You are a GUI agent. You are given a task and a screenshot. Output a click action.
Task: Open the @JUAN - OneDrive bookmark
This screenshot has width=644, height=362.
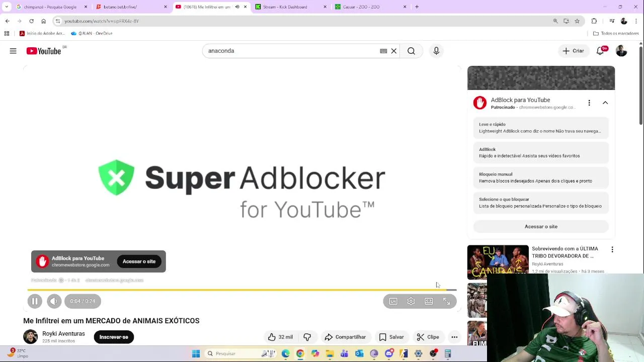[92, 34]
